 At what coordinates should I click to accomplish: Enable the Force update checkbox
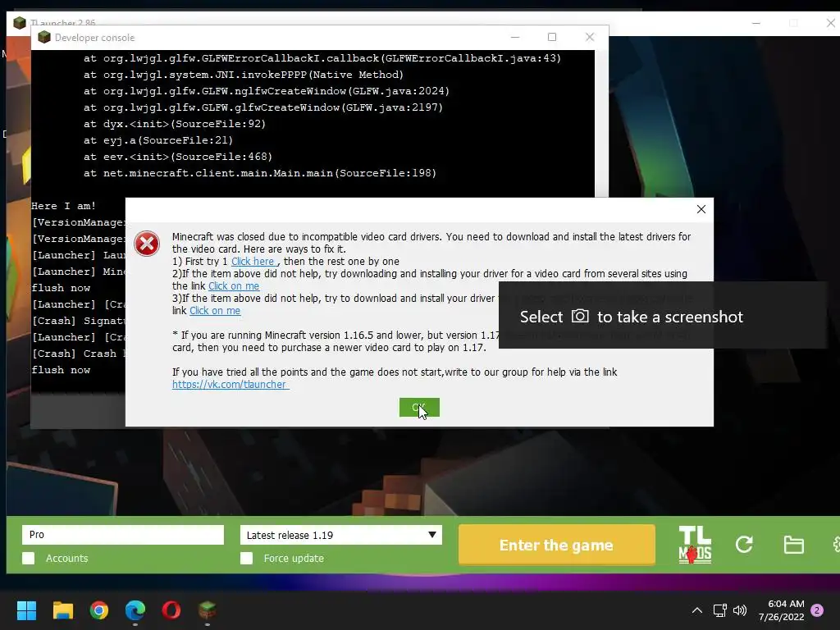246,558
